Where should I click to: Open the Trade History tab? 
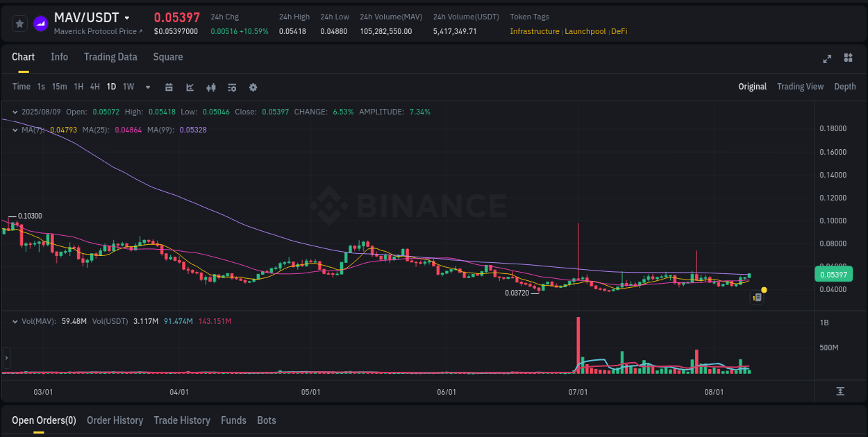182,420
